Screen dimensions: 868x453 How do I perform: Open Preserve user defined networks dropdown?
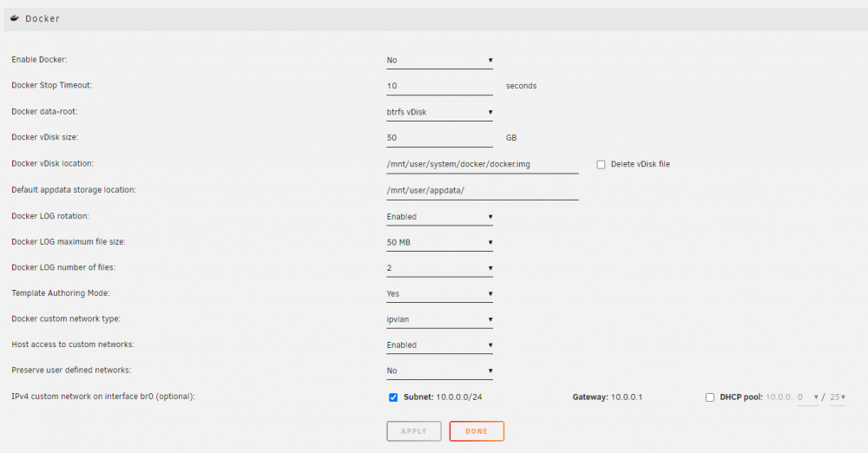(439, 371)
